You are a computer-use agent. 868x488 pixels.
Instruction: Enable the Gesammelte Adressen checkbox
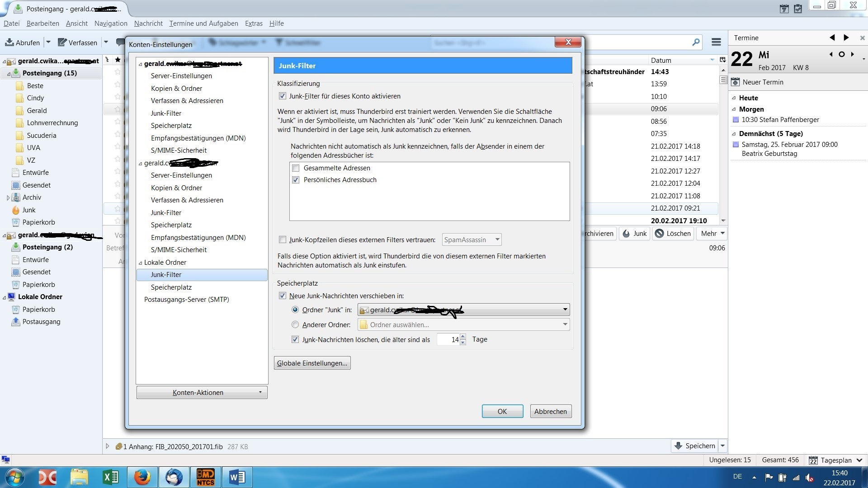click(296, 168)
